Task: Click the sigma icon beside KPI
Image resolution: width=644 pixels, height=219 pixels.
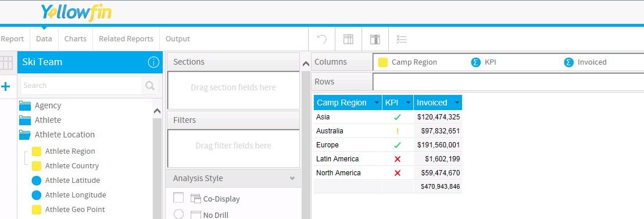Action: pyautogui.click(x=475, y=62)
